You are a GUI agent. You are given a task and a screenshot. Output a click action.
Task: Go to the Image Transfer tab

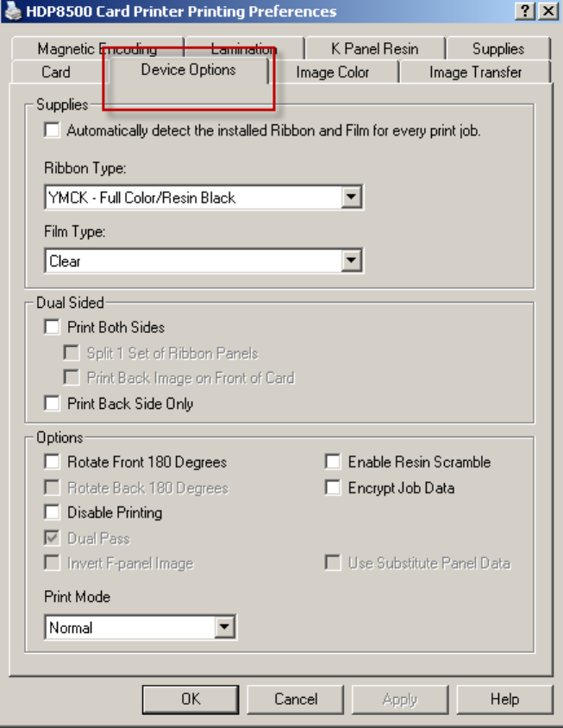click(x=475, y=72)
